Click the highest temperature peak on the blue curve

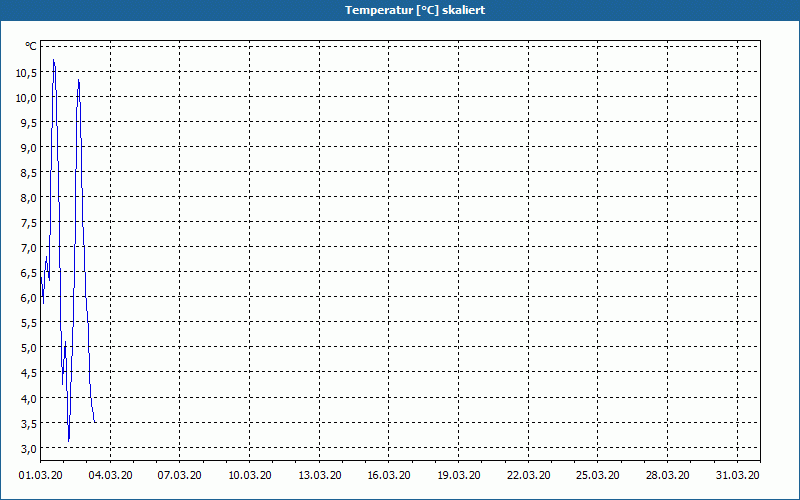coord(54,61)
